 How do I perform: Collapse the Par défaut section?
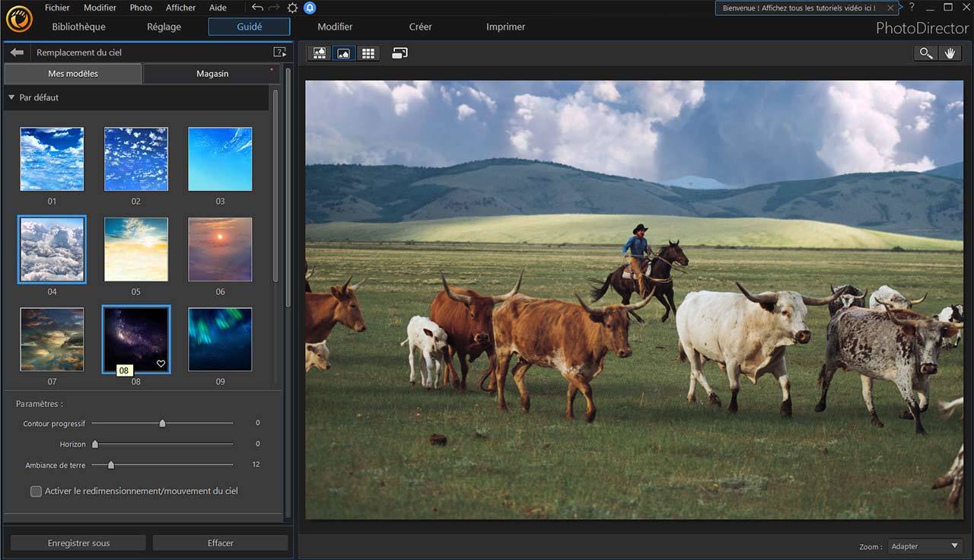pos(11,97)
